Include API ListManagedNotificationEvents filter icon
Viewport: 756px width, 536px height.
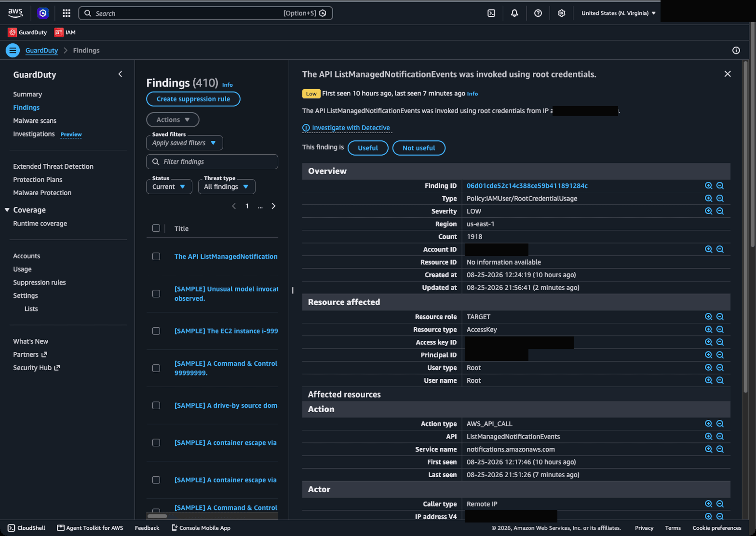click(708, 436)
